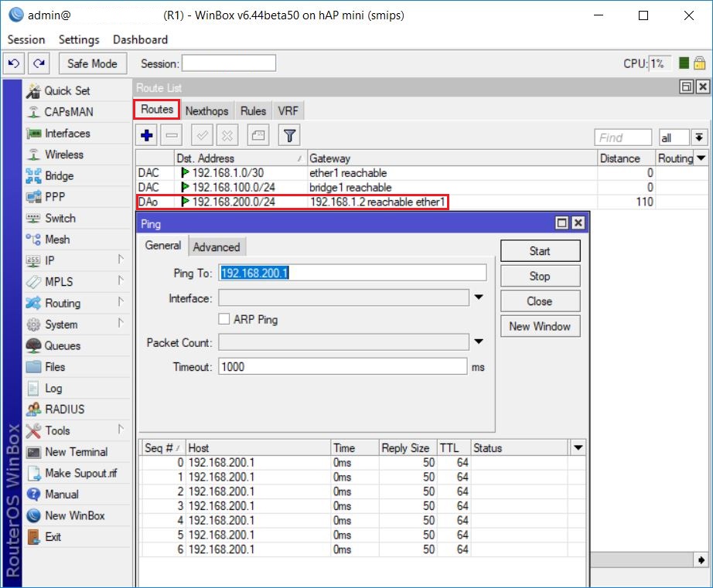Expand the Routing submenu
713x588 pixels.
pos(121,301)
